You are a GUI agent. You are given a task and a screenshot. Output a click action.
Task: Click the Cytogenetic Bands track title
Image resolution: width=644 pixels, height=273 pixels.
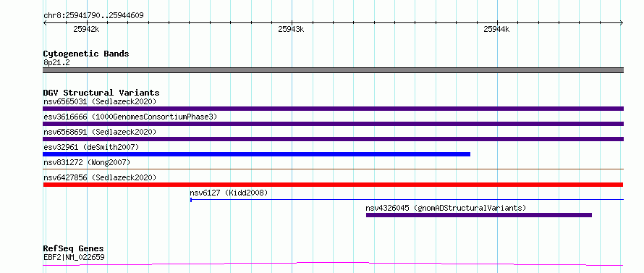[x=86, y=54]
